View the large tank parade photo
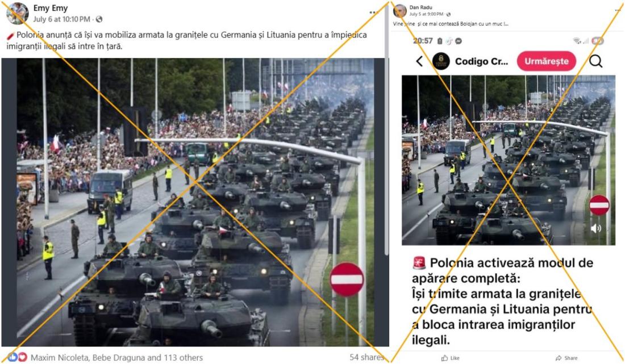 click(195, 202)
